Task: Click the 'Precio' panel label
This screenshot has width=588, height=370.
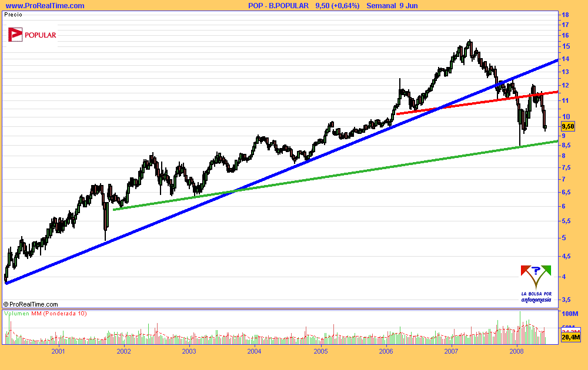Action: (x=13, y=15)
